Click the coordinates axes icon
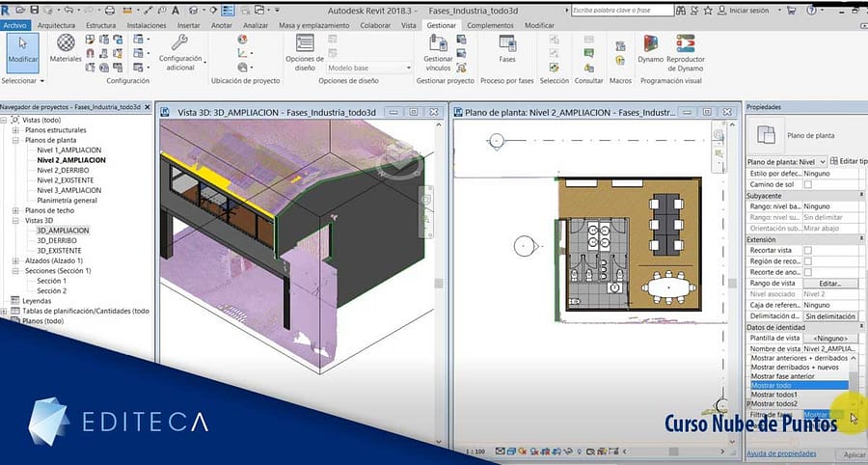Viewport: 868px width, 465px height. 242,53
